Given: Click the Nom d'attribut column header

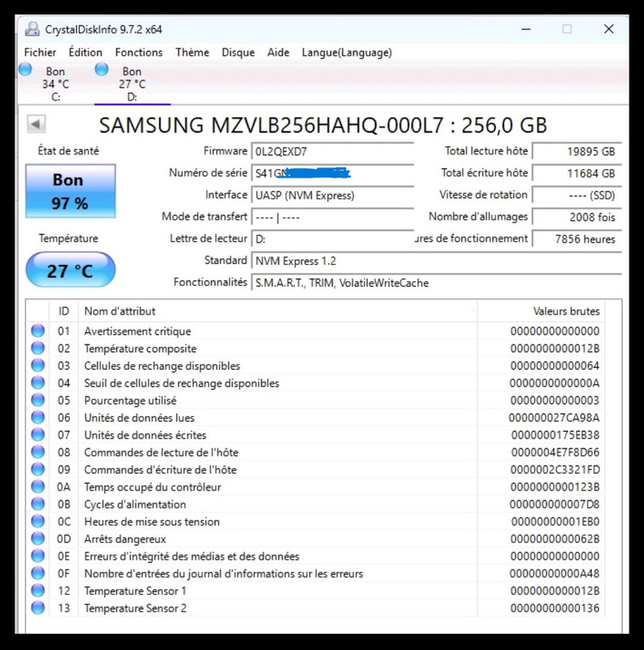Looking at the screenshot, I should click(x=278, y=311).
